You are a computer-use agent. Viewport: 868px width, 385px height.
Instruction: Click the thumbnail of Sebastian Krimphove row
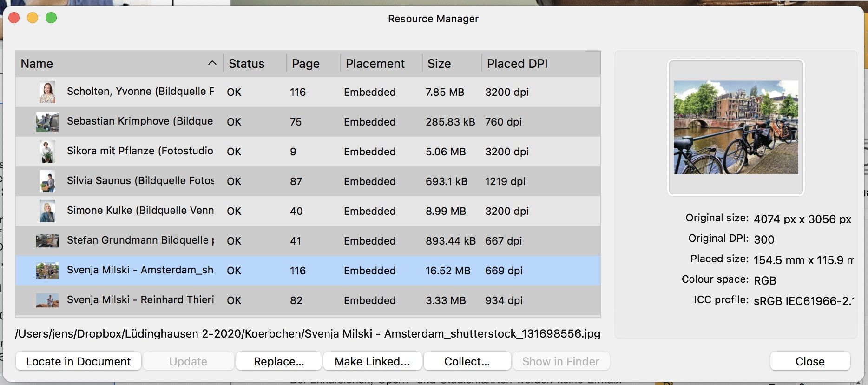(47, 122)
